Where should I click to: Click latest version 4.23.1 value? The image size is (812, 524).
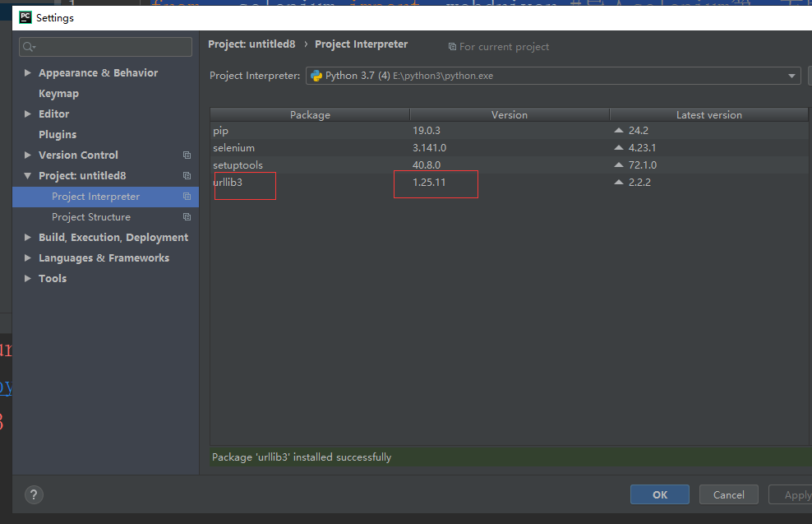click(642, 148)
